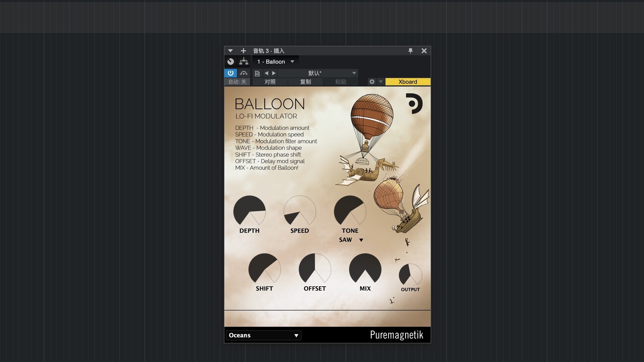Viewport: 644px width, 362px height.
Task: Click the Puremagnetik logo icon top-right
Action: [x=414, y=104]
